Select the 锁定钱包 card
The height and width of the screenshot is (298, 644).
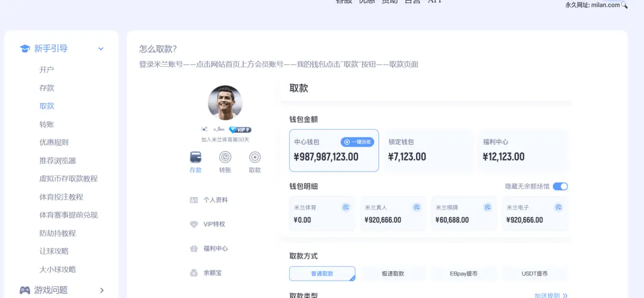point(429,150)
